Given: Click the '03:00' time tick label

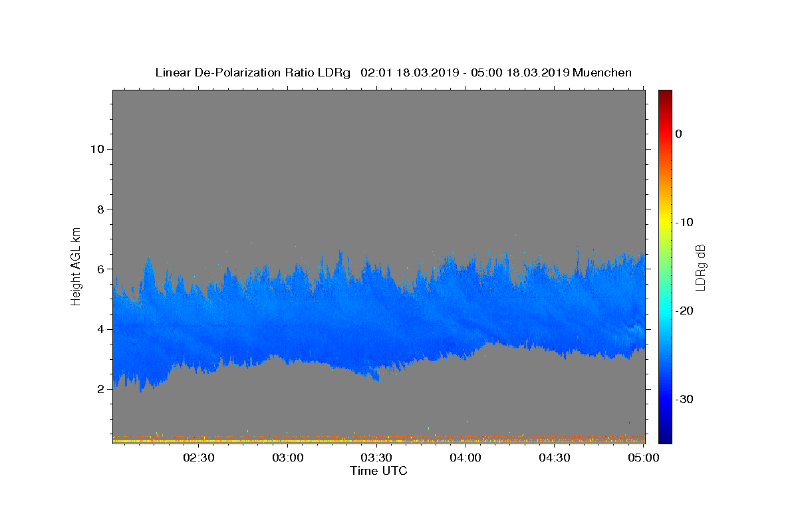Looking at the screenshot, I should (x=288, y=458).
